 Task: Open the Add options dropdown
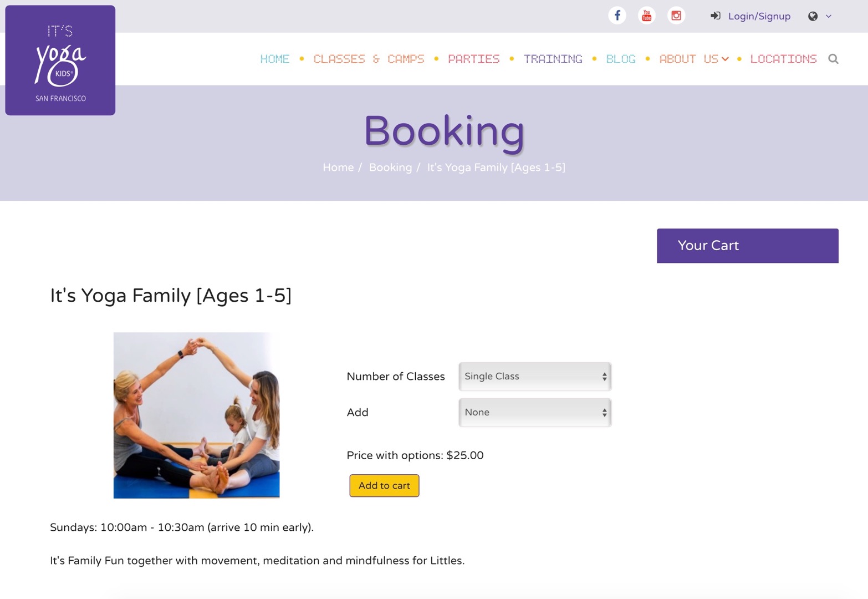point(535,413)
